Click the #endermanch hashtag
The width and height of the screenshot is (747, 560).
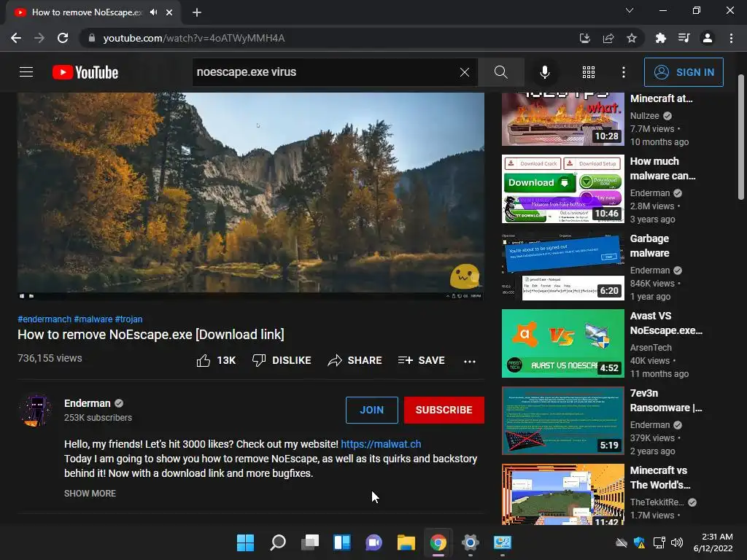click(44, 319)
